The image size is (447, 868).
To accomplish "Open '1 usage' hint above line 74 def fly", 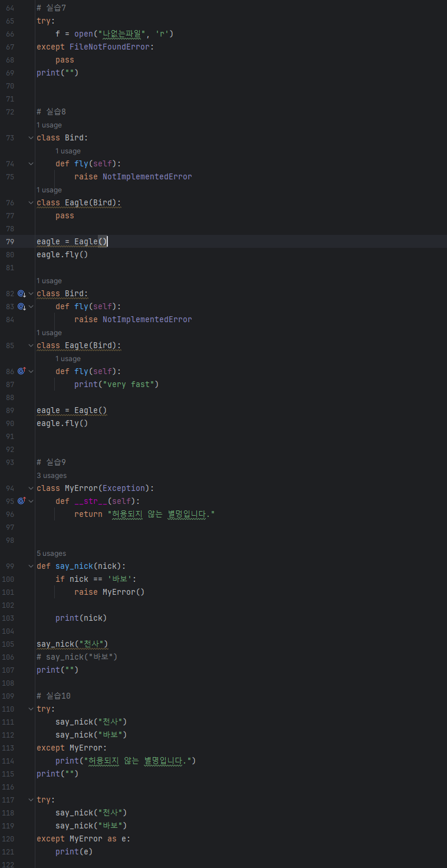I will coord(68,151).
